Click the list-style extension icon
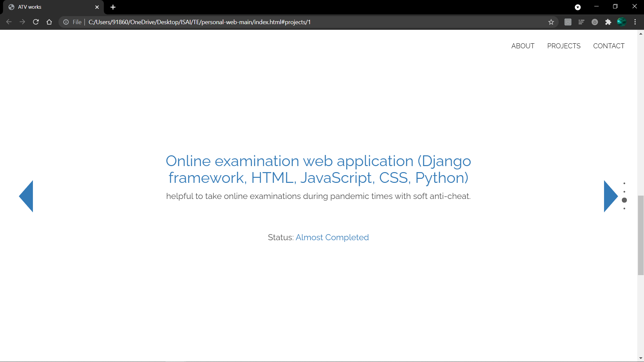The image size is (644, 362). click(581, 22)
